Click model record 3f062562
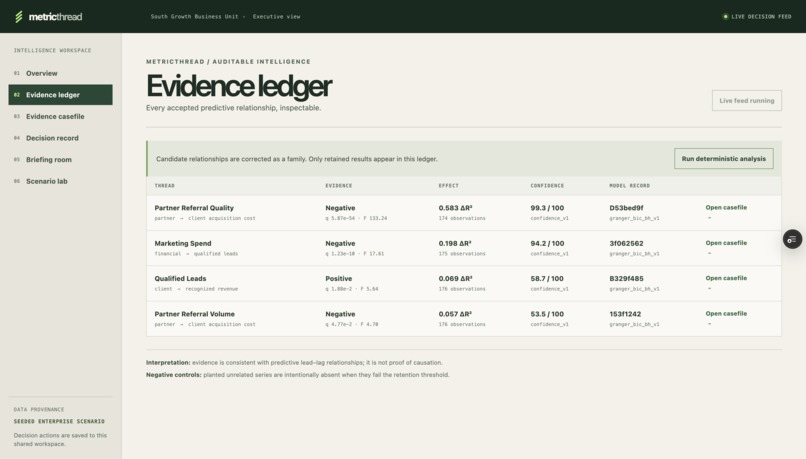Viewport: 806px width, 459px height. (626, 244)
